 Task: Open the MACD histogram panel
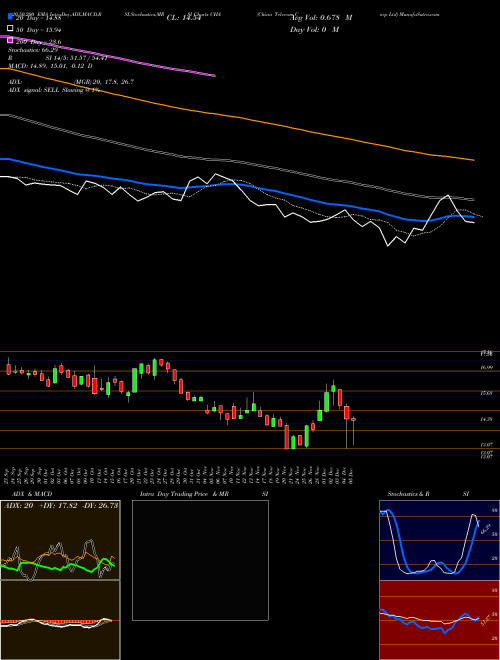point(60,620)
